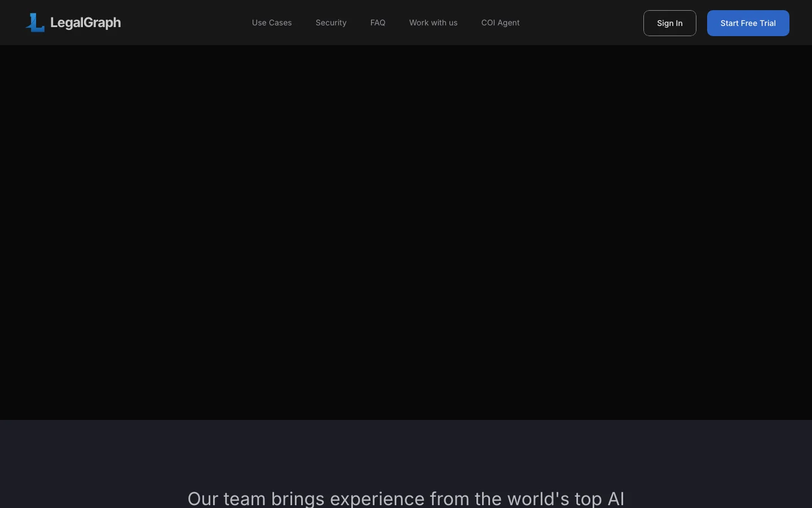This screenshot has height=508, width=812.
Task: Open the FAQ nav link
Action: [378, 23]
